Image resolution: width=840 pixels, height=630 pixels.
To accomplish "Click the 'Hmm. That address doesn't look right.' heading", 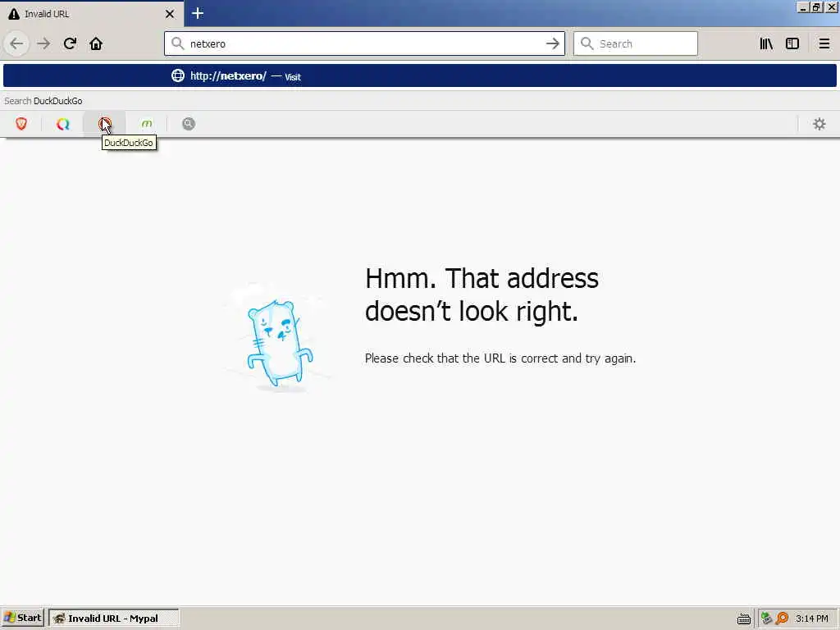I will (x=482, y=294).
